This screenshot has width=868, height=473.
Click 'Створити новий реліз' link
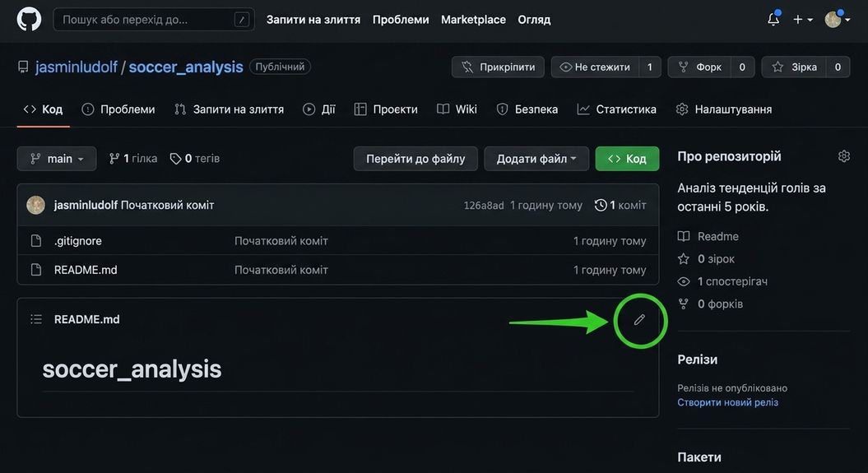[x=728, y=403]
